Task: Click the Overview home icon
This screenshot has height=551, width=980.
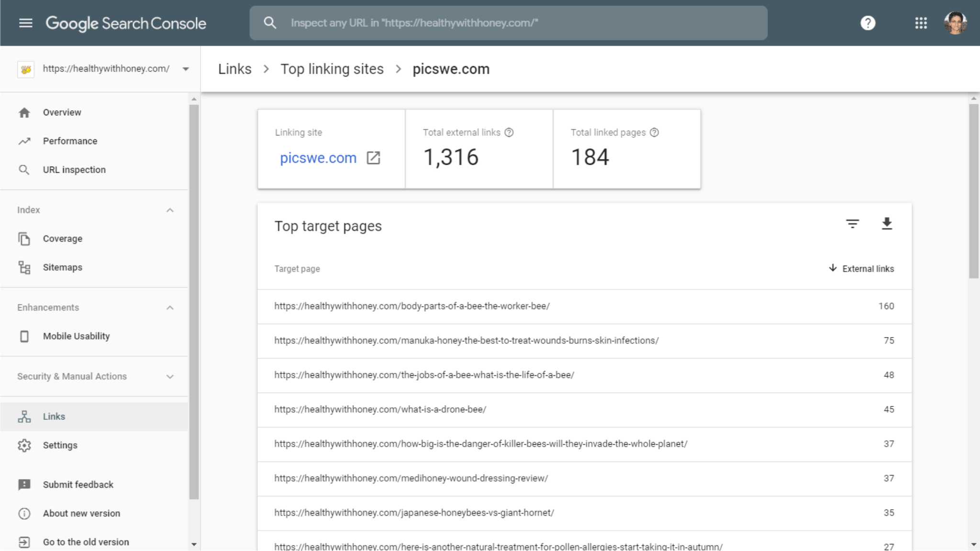Action: [24, 112]
